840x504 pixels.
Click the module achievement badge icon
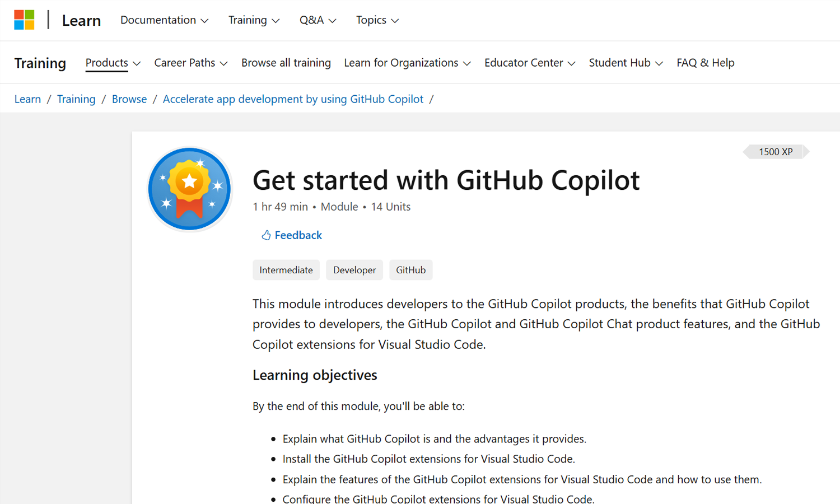[x=190, y=189]
